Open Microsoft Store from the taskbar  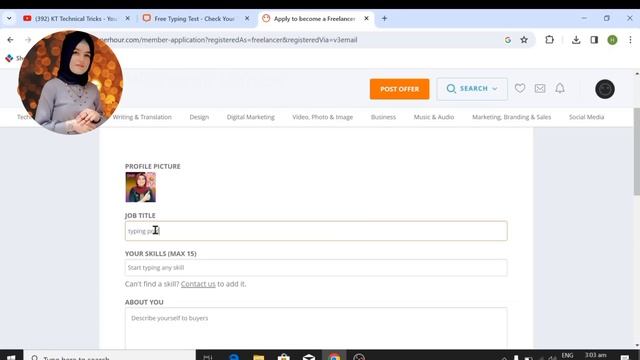pyautogui.click(x=284, y=357)
